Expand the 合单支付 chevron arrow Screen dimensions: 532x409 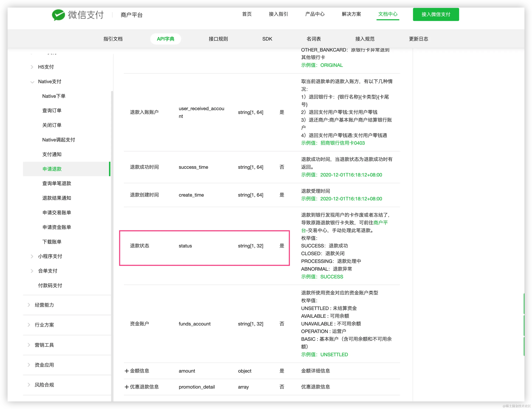tap(32, 271)
